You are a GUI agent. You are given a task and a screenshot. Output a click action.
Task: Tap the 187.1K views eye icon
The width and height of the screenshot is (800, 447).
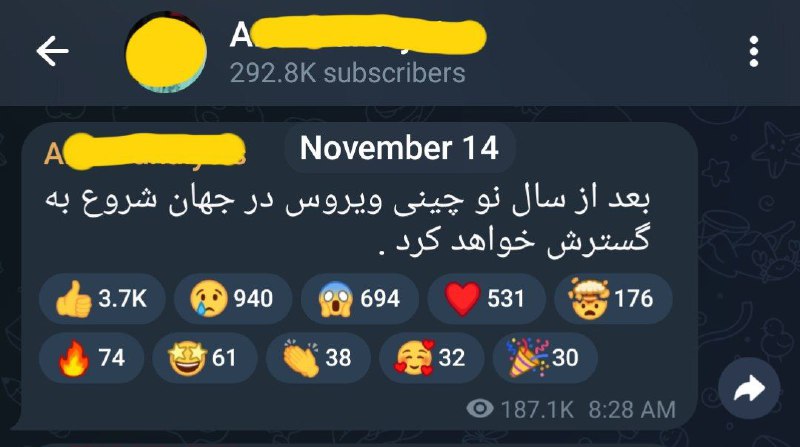[480, 409]
